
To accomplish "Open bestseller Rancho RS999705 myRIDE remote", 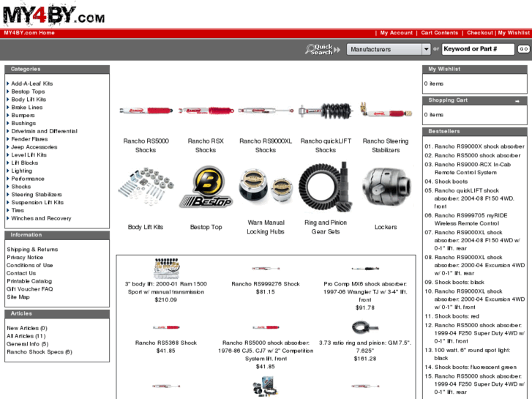I will tap(471, 220).
